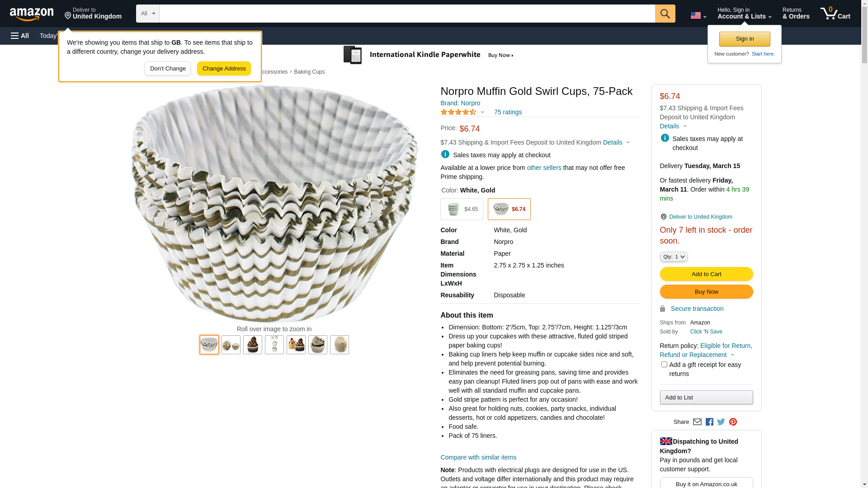The image size is (868, 488).
Task: Open the All hamburger menu
Action: pyautogui.click(x=20, y=36)
